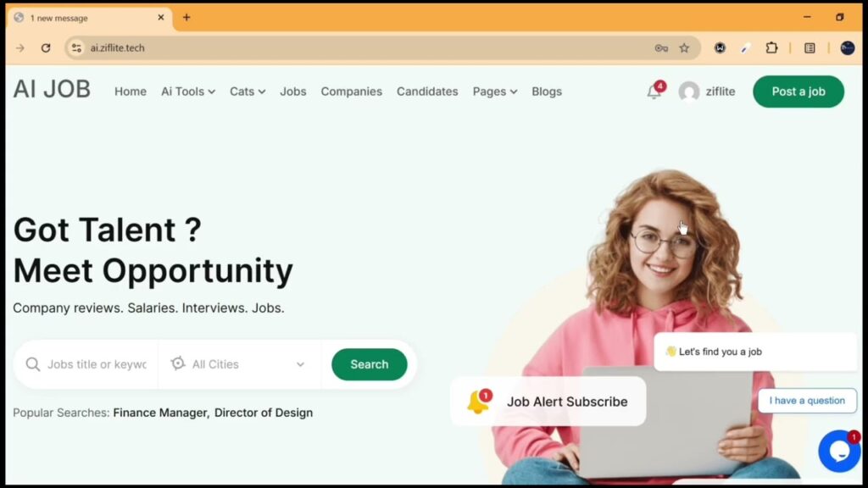Click the ziflite user avatar

689,91
